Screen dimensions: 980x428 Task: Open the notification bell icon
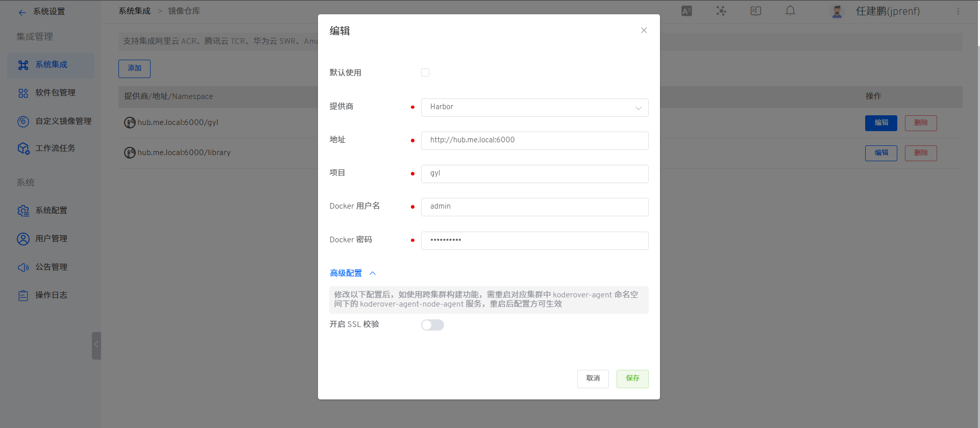tap(790, 11)
